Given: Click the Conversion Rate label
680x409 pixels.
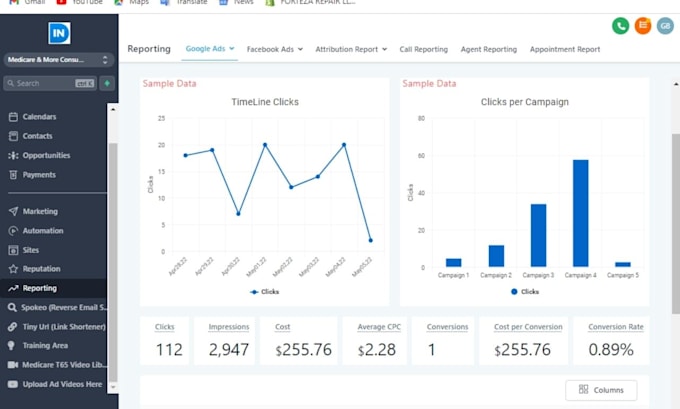Looking at the screenshot, I should point(616,327).
